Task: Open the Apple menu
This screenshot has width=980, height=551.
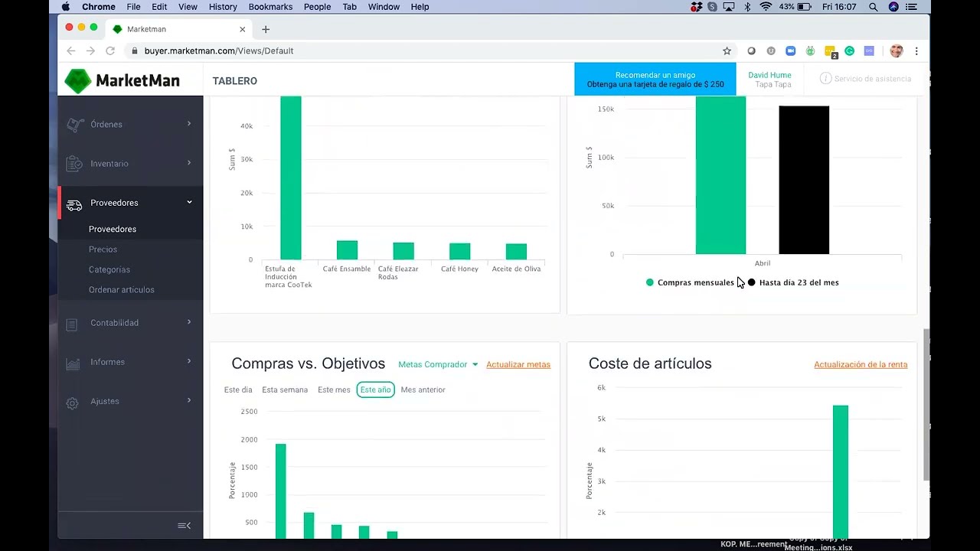Action: coord(66,7)
